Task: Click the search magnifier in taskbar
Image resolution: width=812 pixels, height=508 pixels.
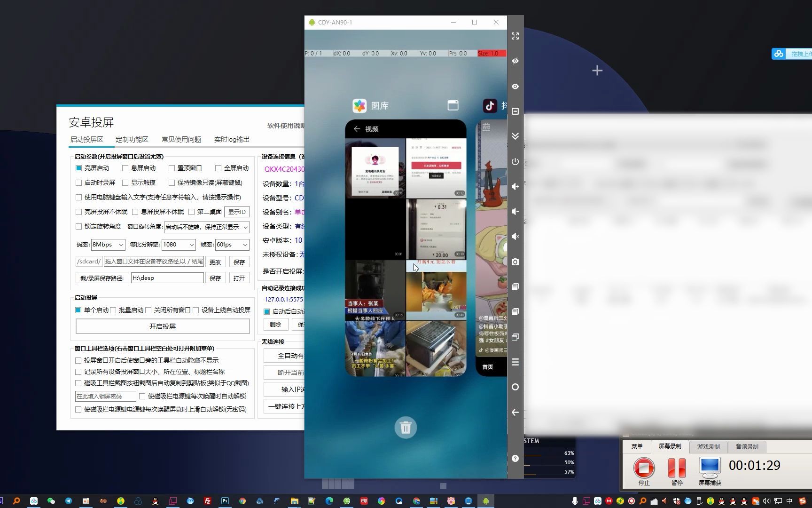Action: coord(16,501)
